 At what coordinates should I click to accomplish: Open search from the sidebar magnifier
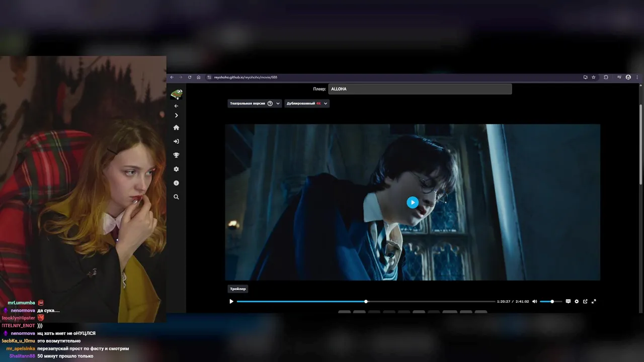[176, 197]
